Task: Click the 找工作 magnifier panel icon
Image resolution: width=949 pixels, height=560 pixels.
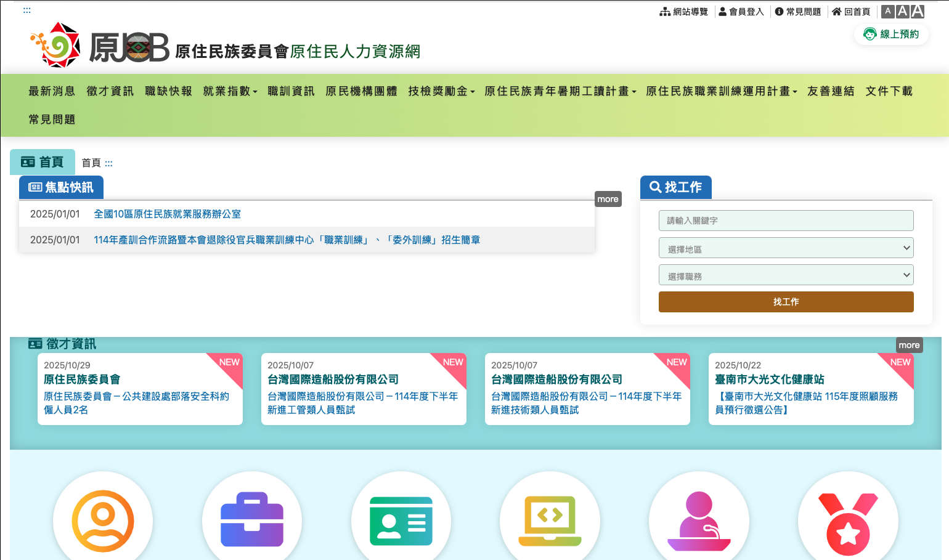Action: 655,187
